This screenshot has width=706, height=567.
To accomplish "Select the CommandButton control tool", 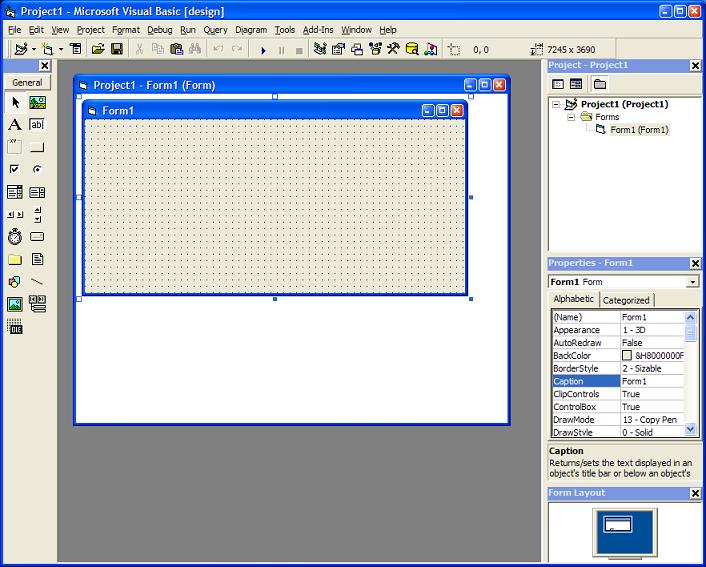I will click(x=37, y=147).
